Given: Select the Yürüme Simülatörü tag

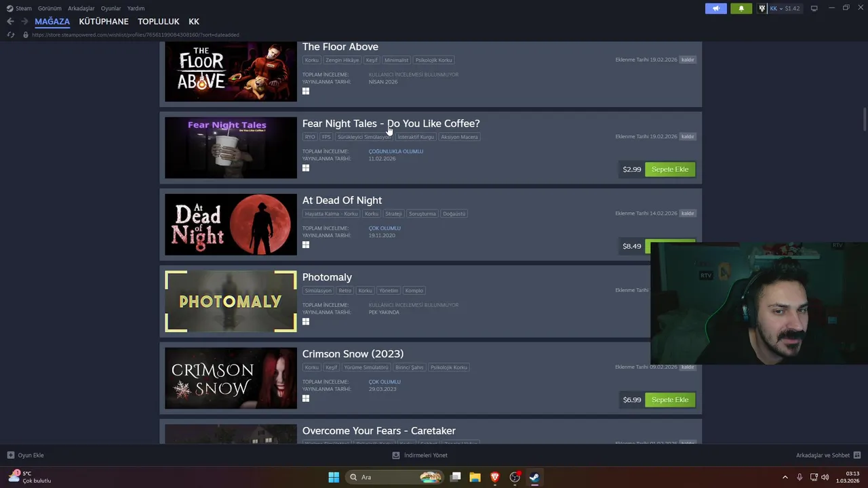Looking at the screenshot, I should [x=366, y=367].
